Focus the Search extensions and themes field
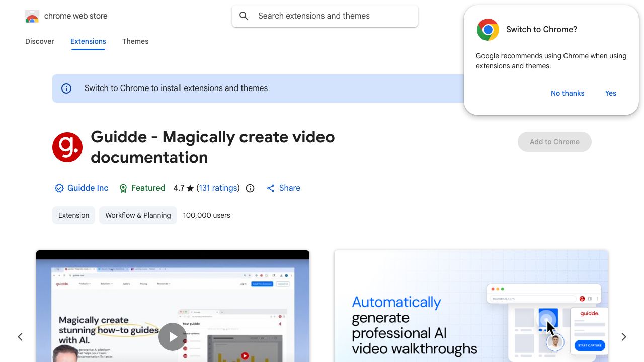 pos(325,16)
